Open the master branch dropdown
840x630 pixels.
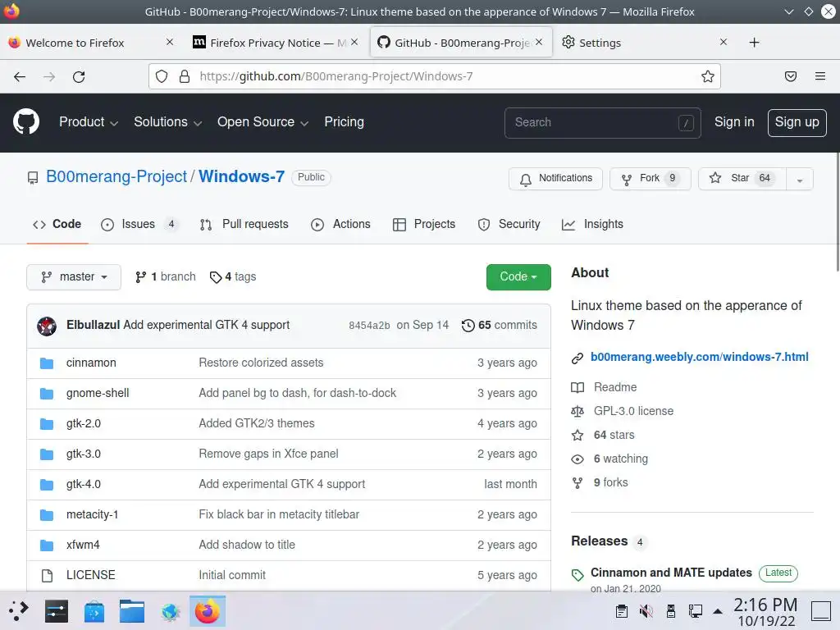74,277
